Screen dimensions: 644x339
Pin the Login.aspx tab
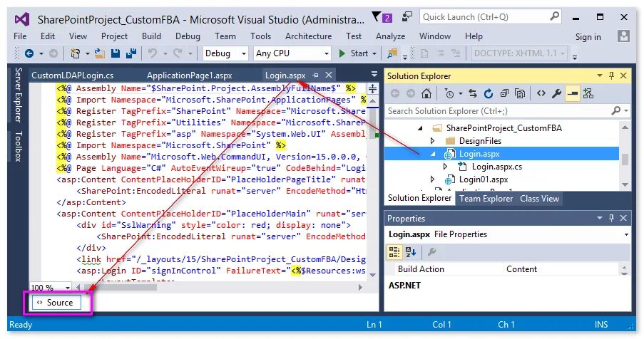(x=315, y=75)
